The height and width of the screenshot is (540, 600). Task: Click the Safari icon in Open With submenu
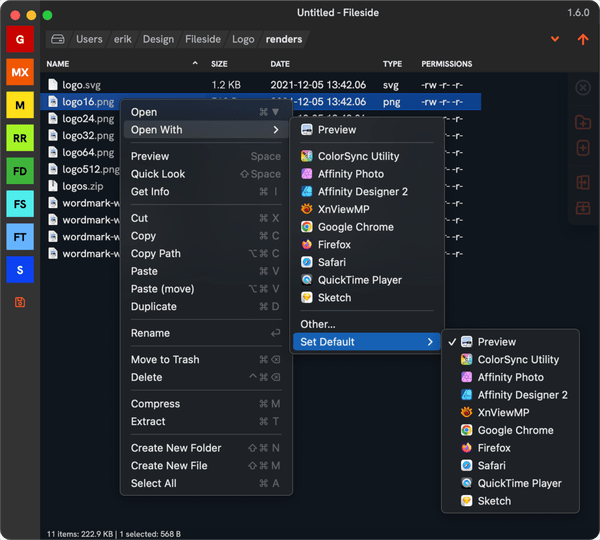coord(307,262)
